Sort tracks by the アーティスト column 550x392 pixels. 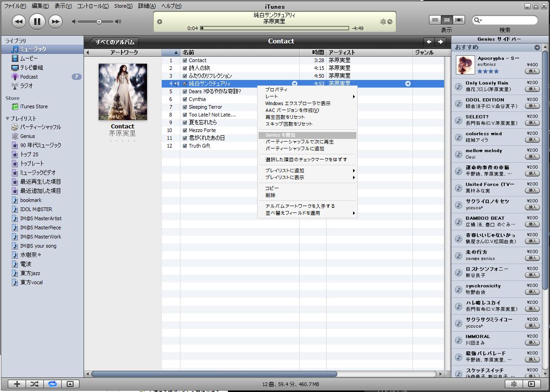(x=370, y=53)
